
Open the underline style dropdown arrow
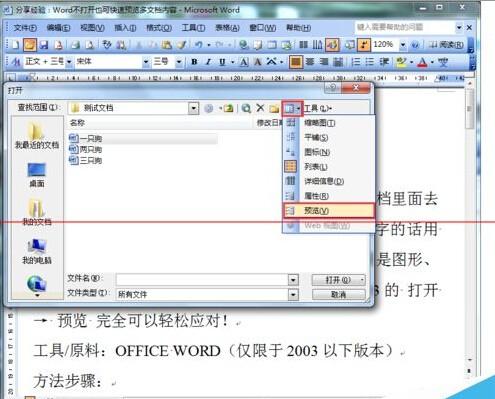pyautogui.click(x=232, y=62)
